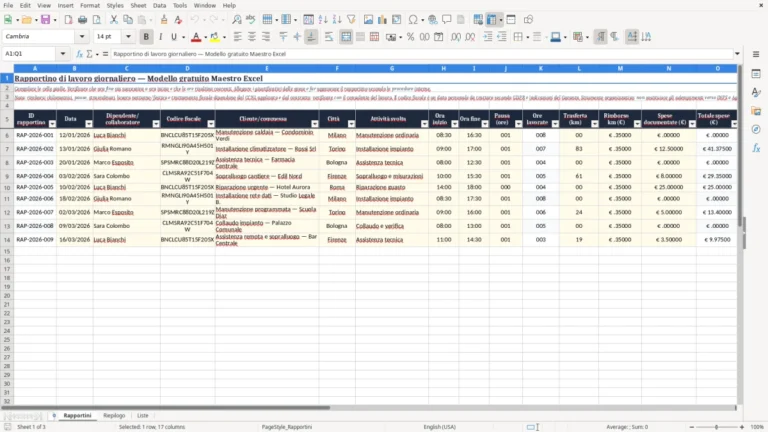
Task: Open the Data menu
Action: pyautogui.click(x=159, y=5)
